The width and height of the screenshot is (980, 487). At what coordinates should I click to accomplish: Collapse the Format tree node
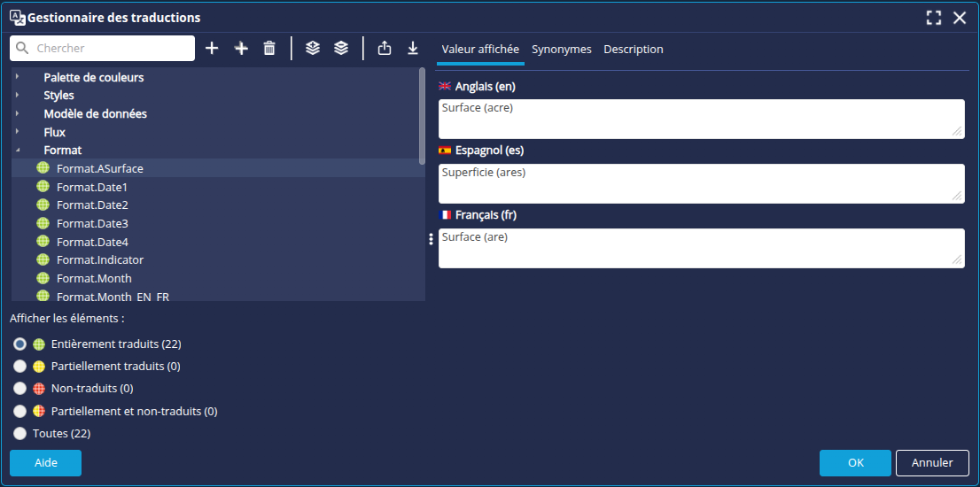[x=18, y=151]
